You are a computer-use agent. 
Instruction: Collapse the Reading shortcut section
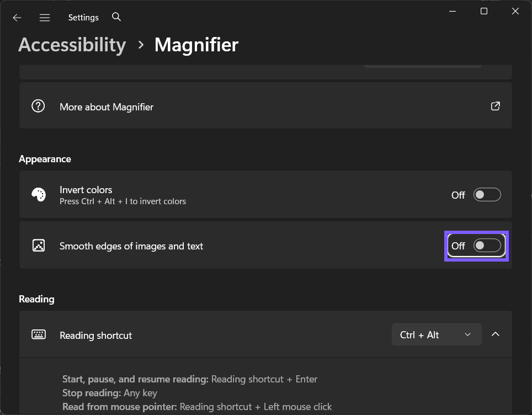(x=496, y=334)
